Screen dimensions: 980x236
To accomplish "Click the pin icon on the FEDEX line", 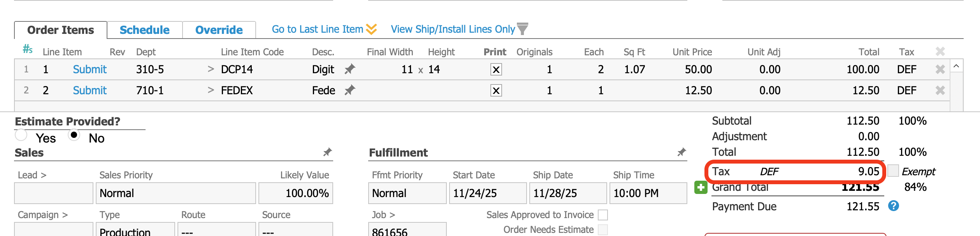I will click(x=349, y=90).
